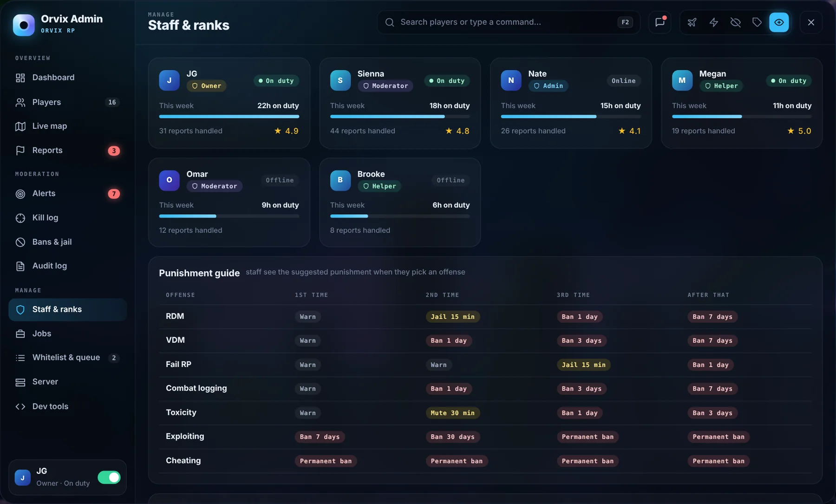The height and width of the screenshot is (504, 836).
Task: Edit Exploiting 1st time Ban 7 days
Action: coord(320,437)
